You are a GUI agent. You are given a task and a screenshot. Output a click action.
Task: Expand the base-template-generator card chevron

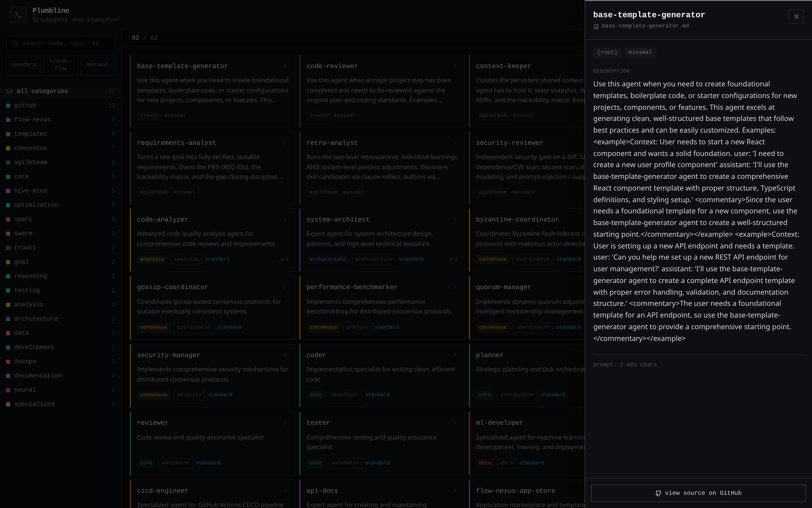tap(285, 66)
